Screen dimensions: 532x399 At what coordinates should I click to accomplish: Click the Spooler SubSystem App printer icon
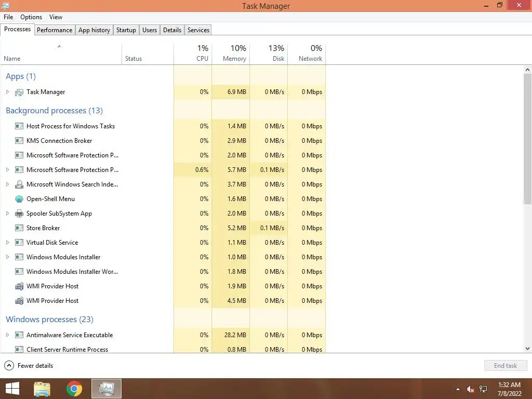coord(19,214)
